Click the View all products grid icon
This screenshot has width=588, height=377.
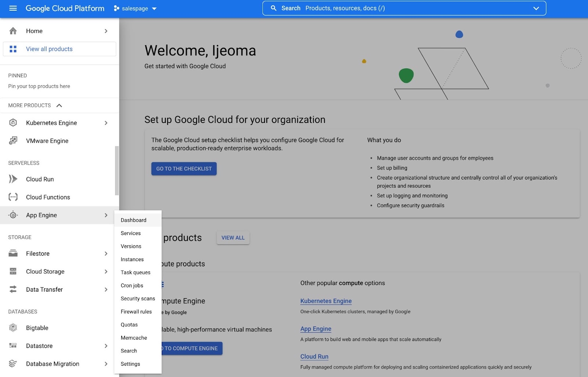[x=13, y=49]
